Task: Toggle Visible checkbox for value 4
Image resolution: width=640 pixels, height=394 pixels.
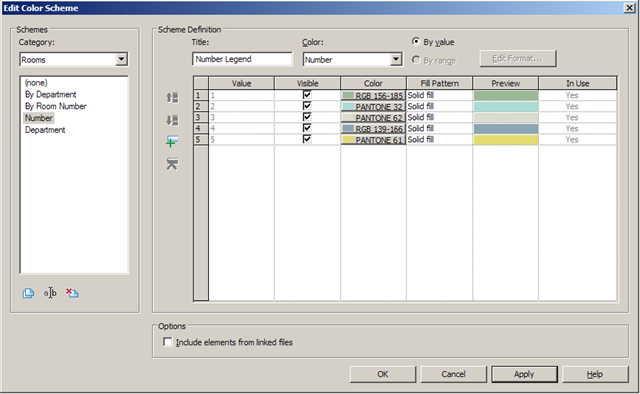Action: click(307, 128)
